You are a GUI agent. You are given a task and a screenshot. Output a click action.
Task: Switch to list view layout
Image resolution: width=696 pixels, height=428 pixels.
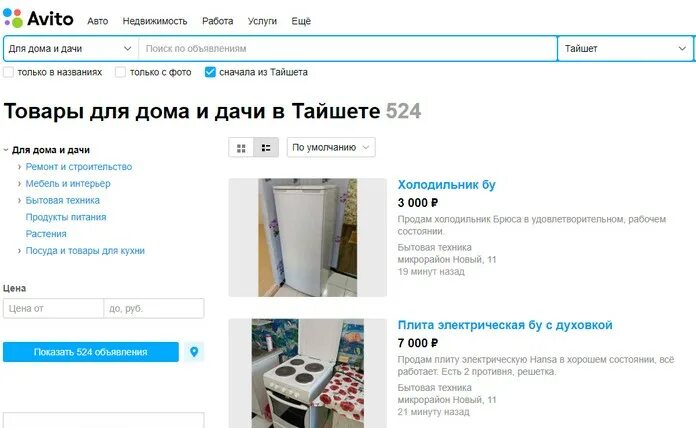click(266, 148)
